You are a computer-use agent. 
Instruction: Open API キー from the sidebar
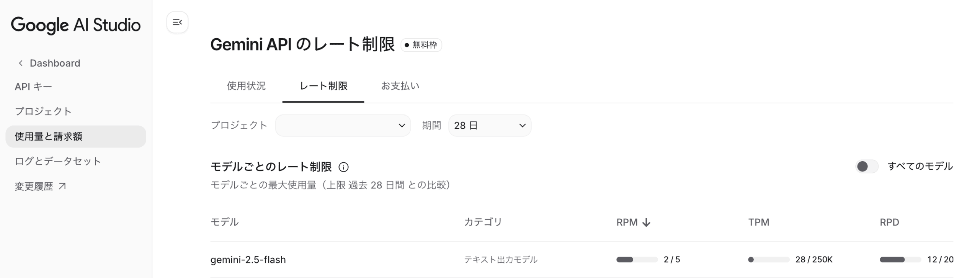coord(33,86)
